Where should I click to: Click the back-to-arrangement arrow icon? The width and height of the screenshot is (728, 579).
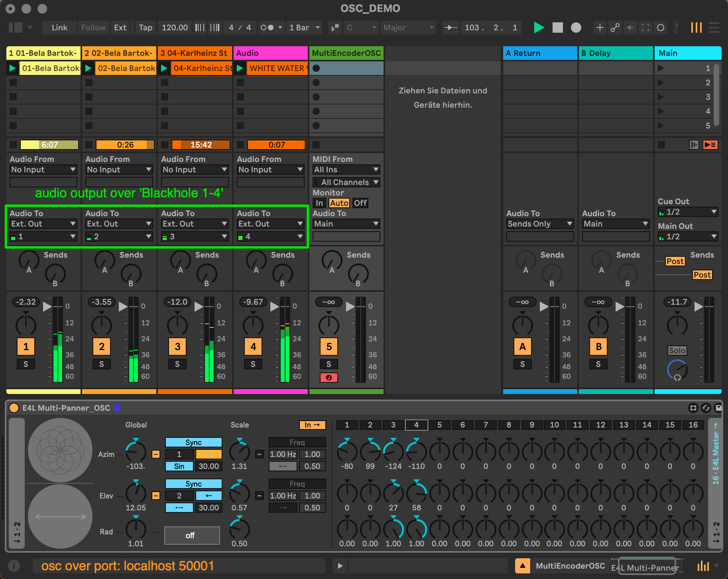[630, 28]
